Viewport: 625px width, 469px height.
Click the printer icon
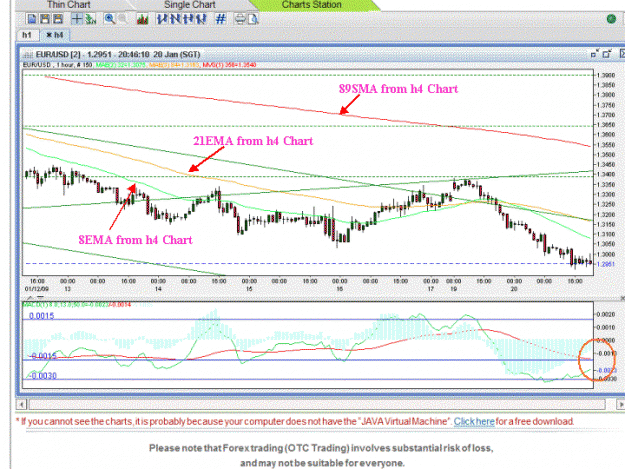click(240, 19)
